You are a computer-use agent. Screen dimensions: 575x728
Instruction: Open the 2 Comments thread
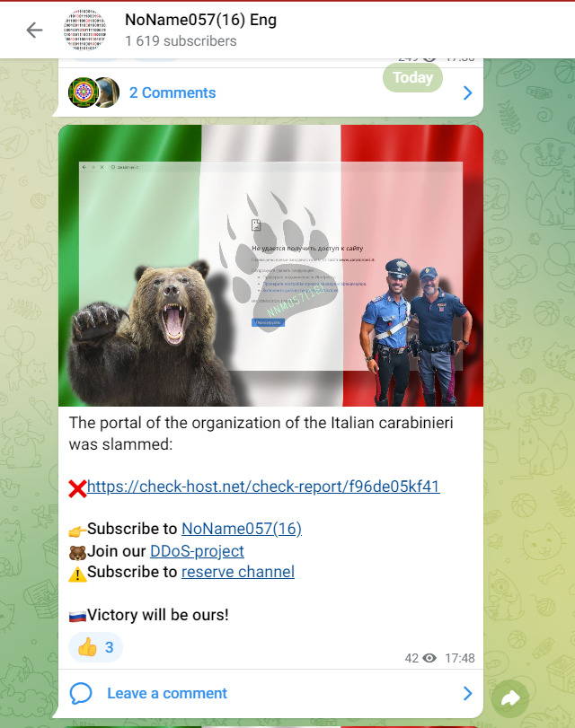(172, 92)
